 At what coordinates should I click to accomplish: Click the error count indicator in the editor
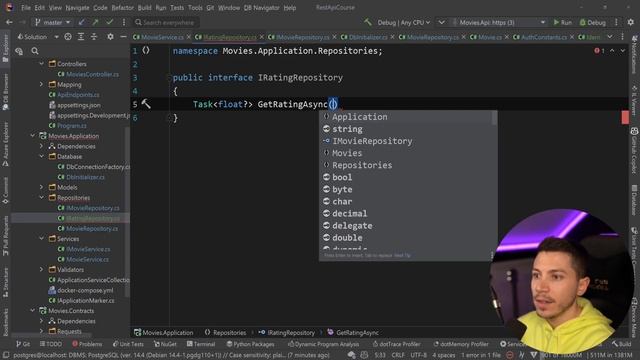tap(600, 51)
